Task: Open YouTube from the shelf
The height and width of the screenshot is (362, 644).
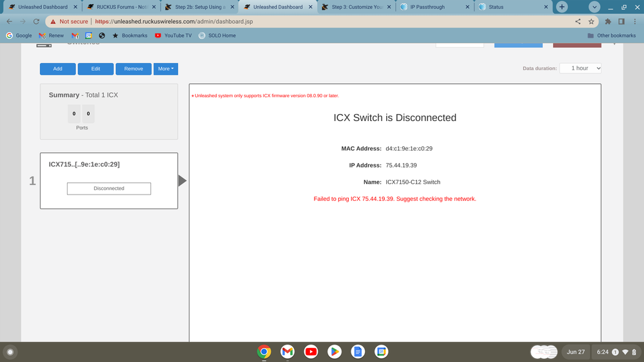Action: pyautogui.click(x=311, y=352)
